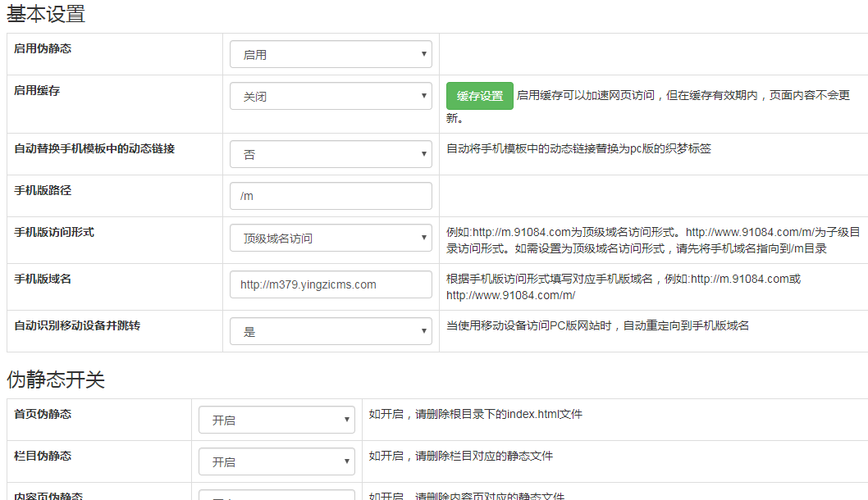Expand the 自动替换手机模板中的动态链接 dropdown
Screen dimensions: 868x500
[x=331, y=154]
